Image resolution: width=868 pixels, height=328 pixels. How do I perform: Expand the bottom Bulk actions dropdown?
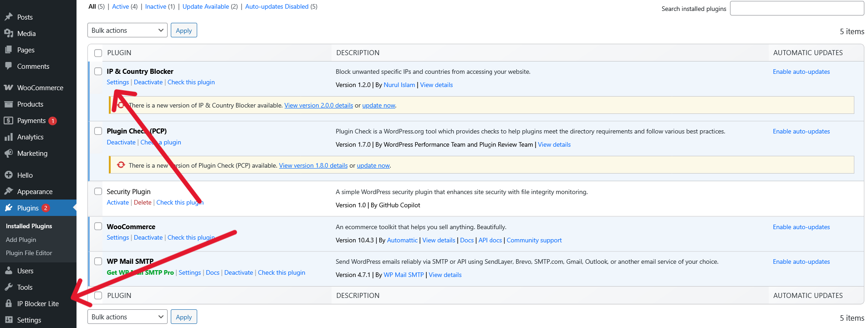(127, 317)
